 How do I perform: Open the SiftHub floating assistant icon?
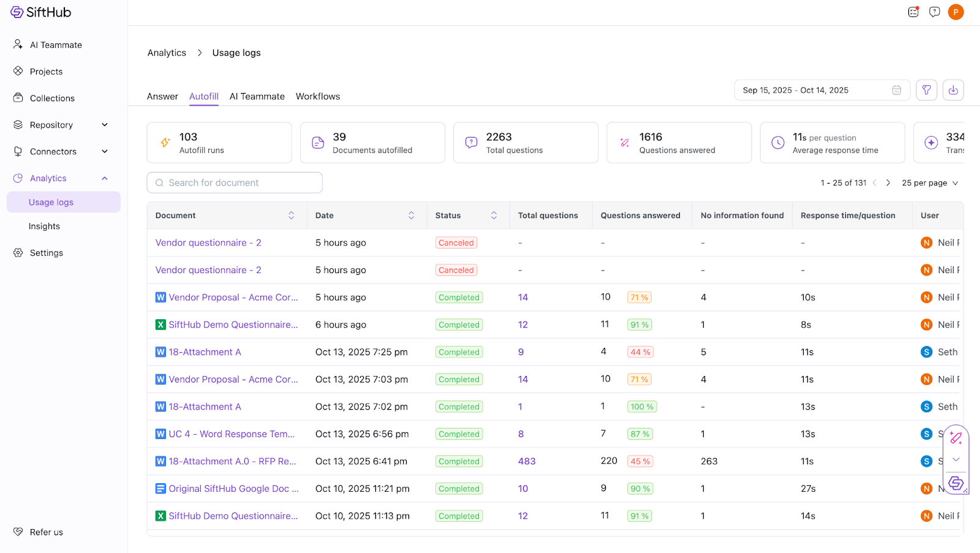pyautogui.click(x=956, y=483)
